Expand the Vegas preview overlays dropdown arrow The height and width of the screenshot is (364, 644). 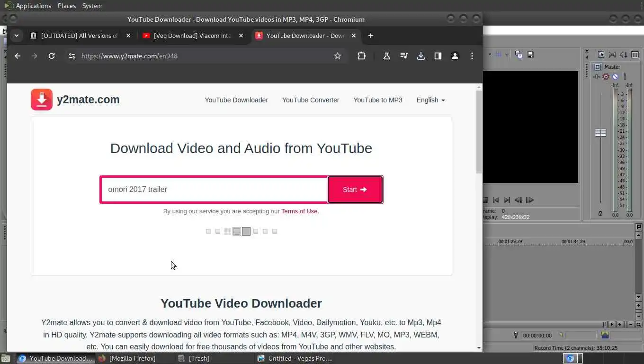click(506, 55)
